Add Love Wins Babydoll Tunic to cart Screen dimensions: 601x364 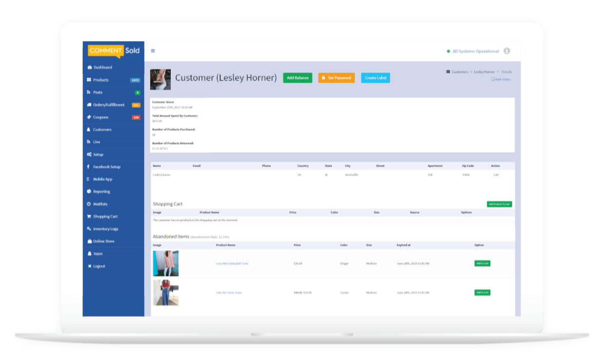[x=482, y=264]
